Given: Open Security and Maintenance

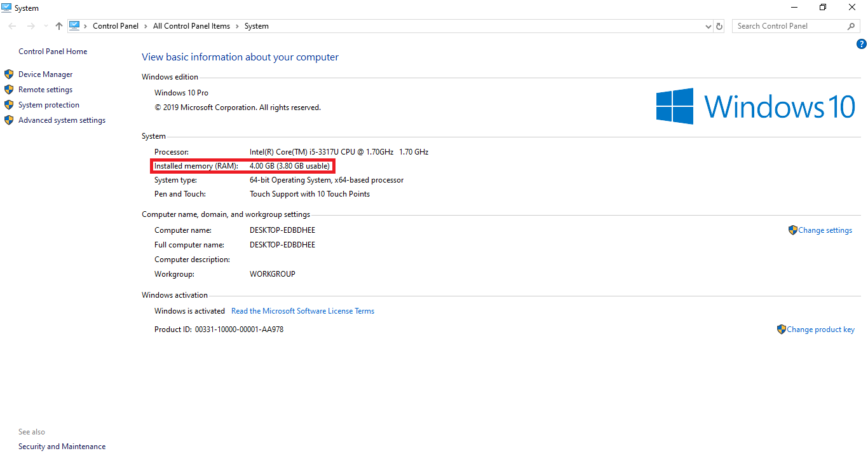Looking at the screenshot, I should pyautogui.click(x=62, y=447).
